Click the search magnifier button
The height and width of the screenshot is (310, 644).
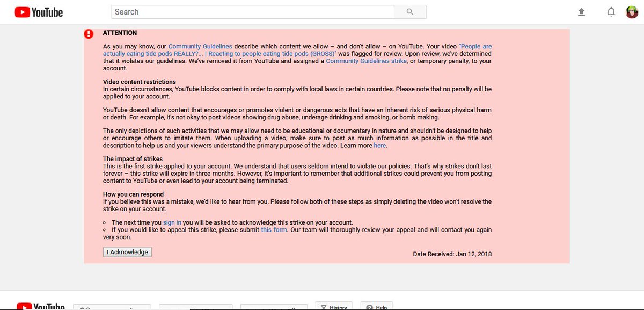point(410,12)
